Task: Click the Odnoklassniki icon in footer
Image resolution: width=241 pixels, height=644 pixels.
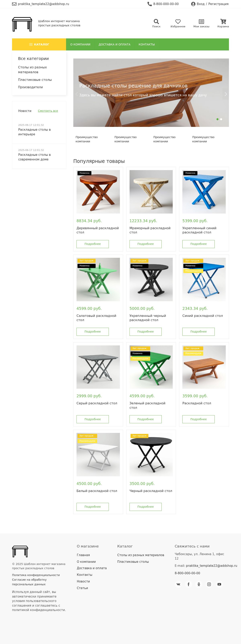Action: pyautogui.click(x=199, y=584)
